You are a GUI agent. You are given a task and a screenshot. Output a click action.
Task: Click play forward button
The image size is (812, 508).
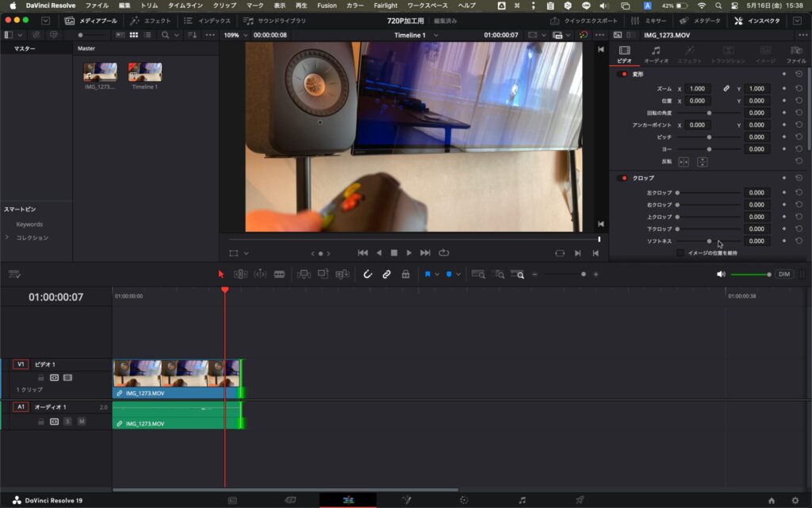409,253
